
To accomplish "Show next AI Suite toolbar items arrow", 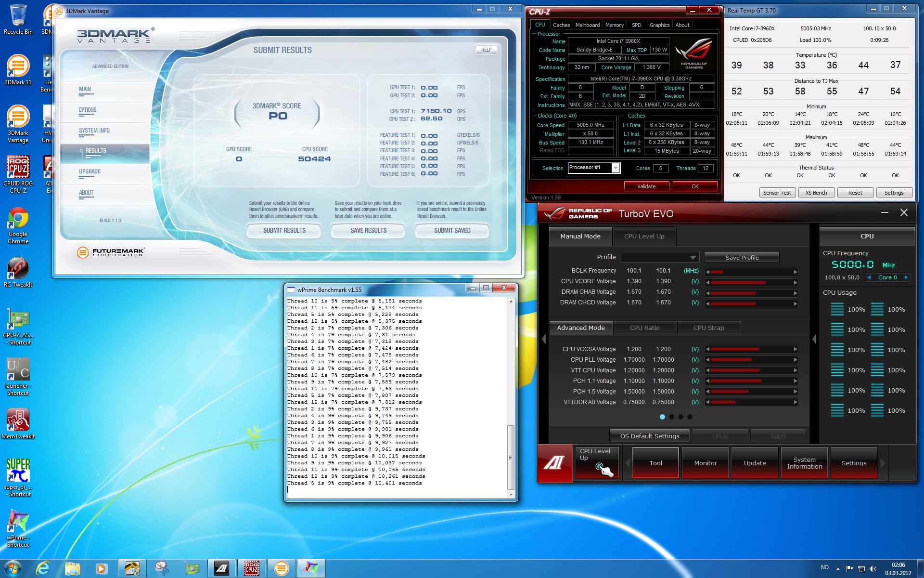I will tap(883, 463).
